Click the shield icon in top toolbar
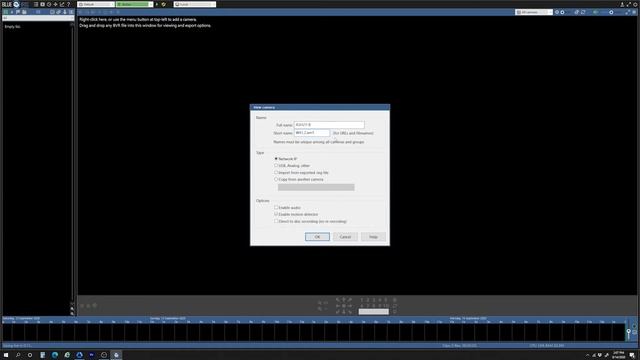The width and height of the screenshot is (640, 360). (163, 4)
